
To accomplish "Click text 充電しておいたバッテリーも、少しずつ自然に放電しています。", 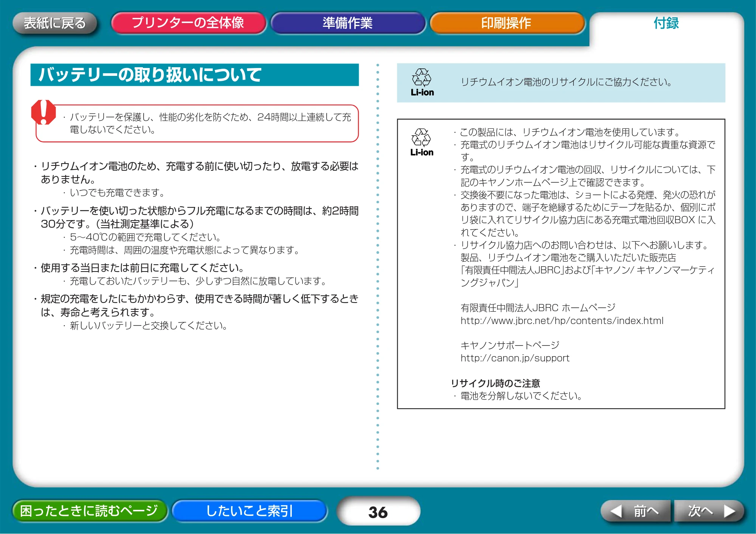I will [x=198, y=281].
